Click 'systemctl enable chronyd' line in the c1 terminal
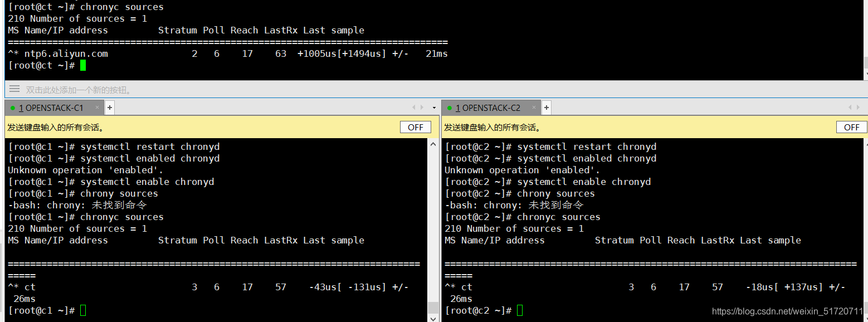Screen dimensions: 868x322 pos(147,182)
